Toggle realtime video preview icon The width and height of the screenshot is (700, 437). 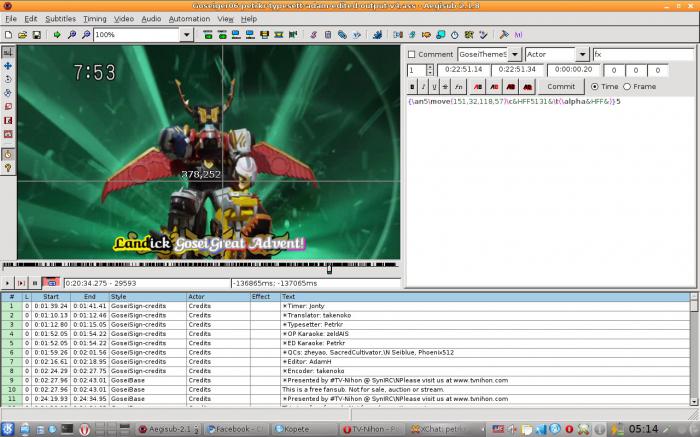click(x=8, y=154)
